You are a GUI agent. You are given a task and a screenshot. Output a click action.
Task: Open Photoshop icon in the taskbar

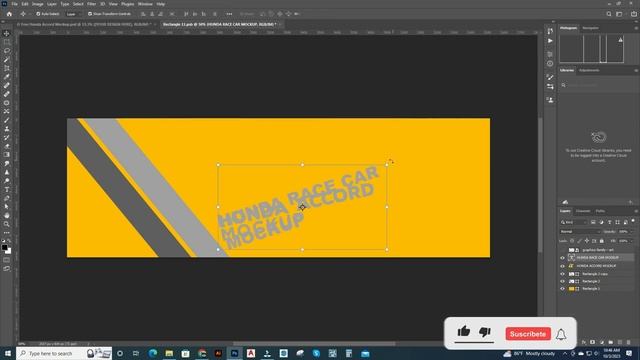click(234, 353)
